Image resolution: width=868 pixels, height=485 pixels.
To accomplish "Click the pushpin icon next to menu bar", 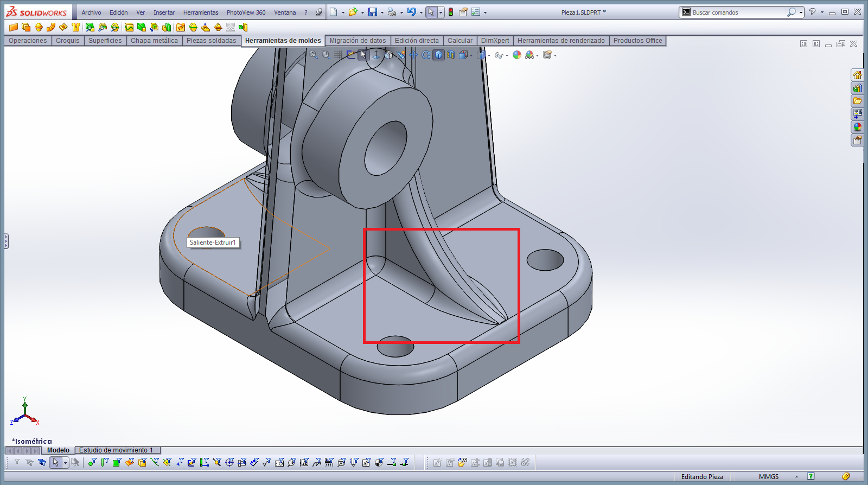I will point(319,12).
